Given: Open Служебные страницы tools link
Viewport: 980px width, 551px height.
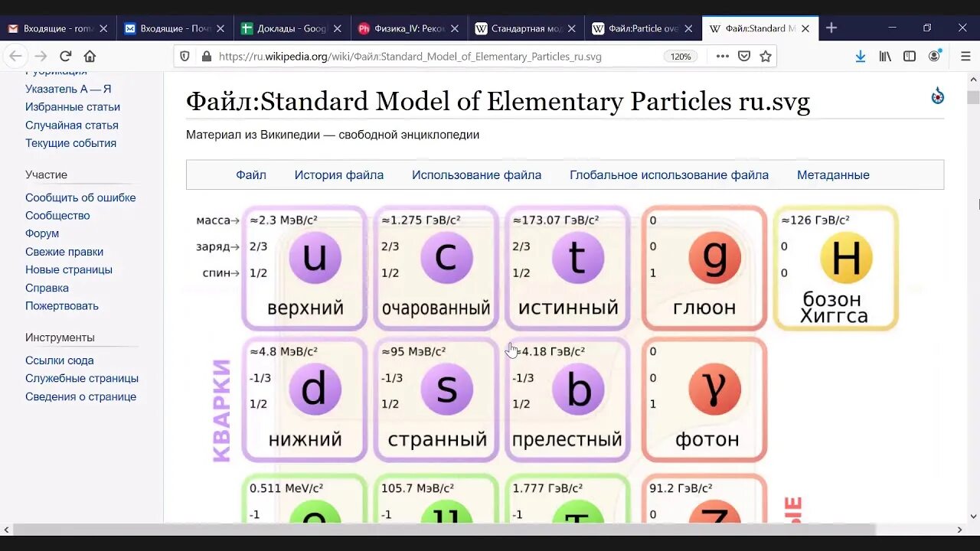Looking at the screenshot, I should 82,378.
